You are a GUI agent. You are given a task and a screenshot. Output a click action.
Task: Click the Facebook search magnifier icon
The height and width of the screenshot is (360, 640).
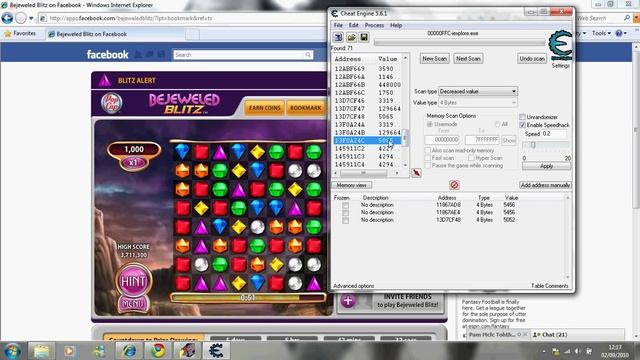308,55
